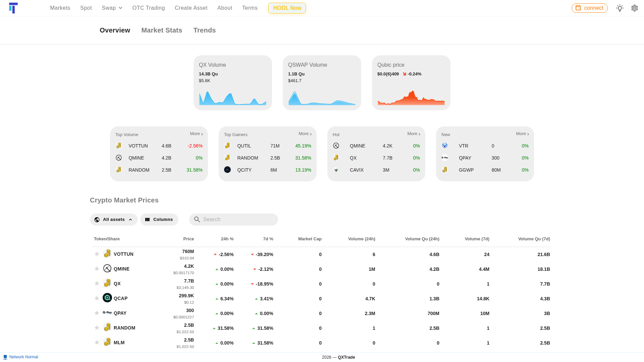Favorite QX with its star

(x=97, y=284)
